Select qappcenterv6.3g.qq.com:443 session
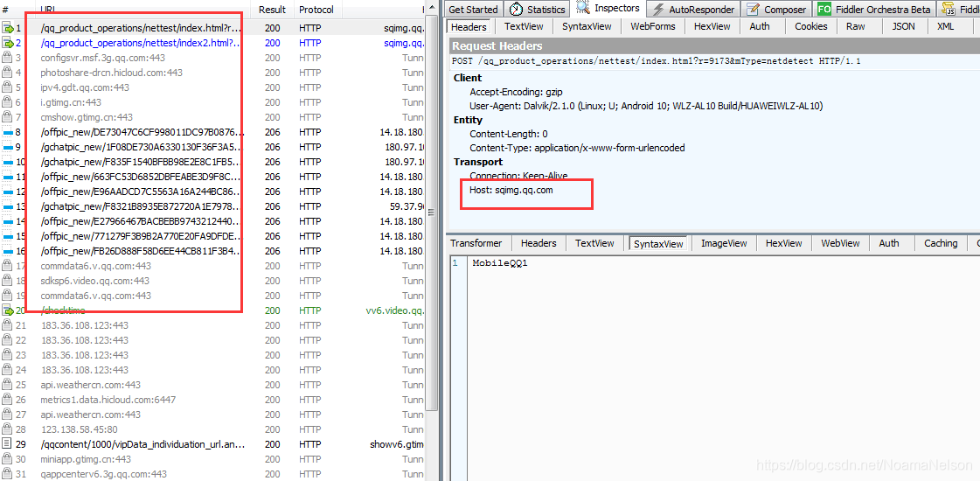The image size is (980, 481). coord(212,474)
